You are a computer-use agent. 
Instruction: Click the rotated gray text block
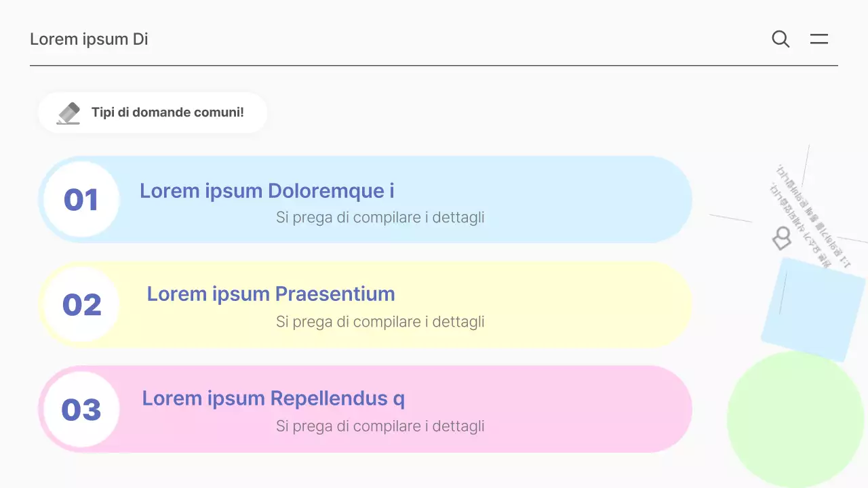click(810, 213)
